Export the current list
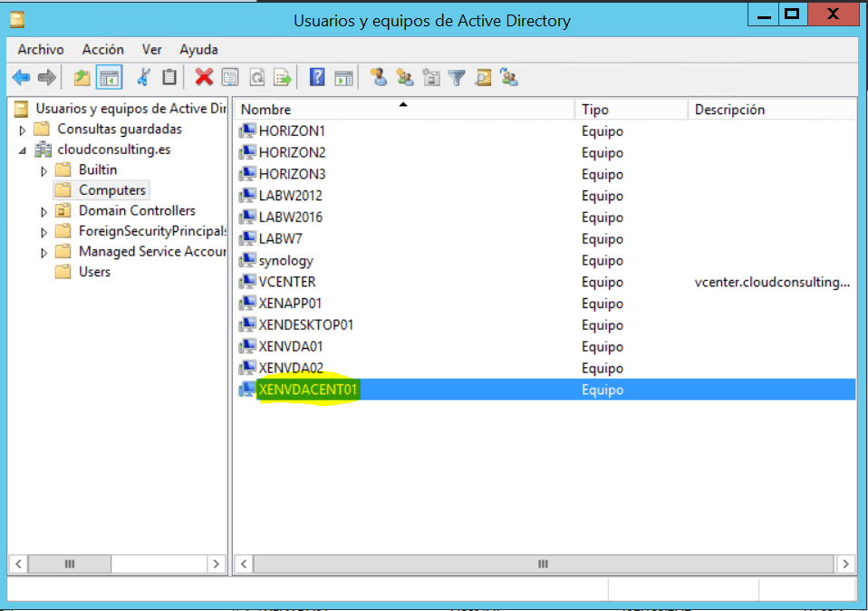The image size is (868, 611). 284,77
